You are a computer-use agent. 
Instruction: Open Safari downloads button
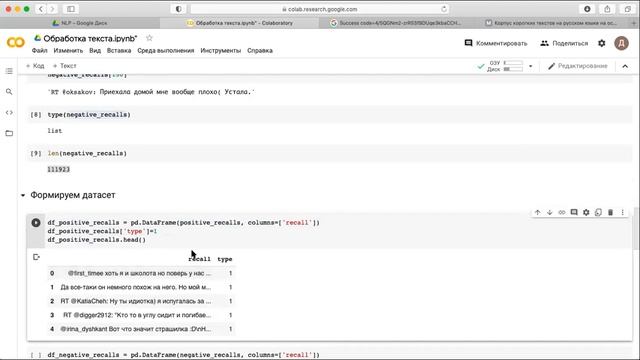(587, 9)
